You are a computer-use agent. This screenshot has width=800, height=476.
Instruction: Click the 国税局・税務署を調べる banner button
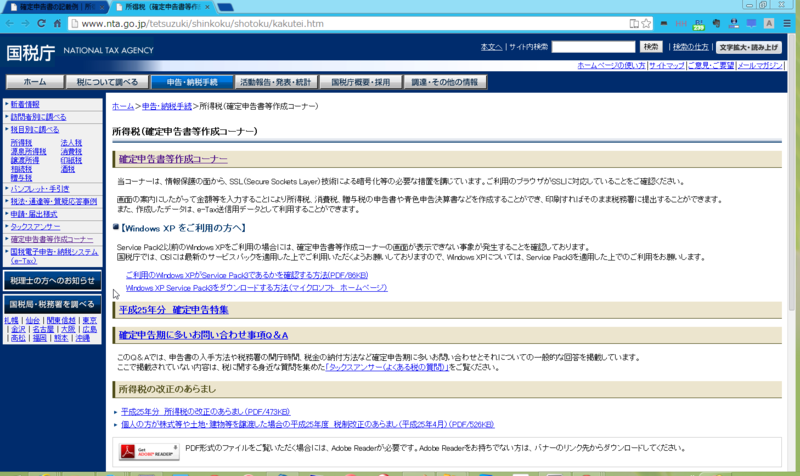tap(52, 305)
